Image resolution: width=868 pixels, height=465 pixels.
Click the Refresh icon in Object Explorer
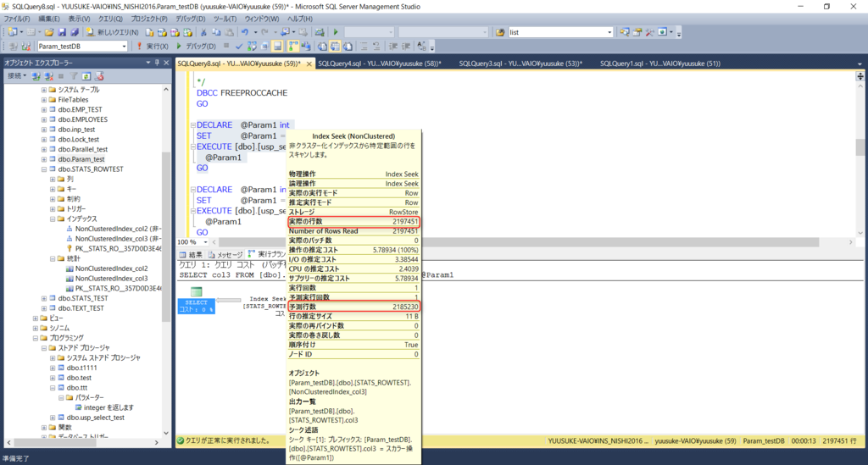point(86,75)
